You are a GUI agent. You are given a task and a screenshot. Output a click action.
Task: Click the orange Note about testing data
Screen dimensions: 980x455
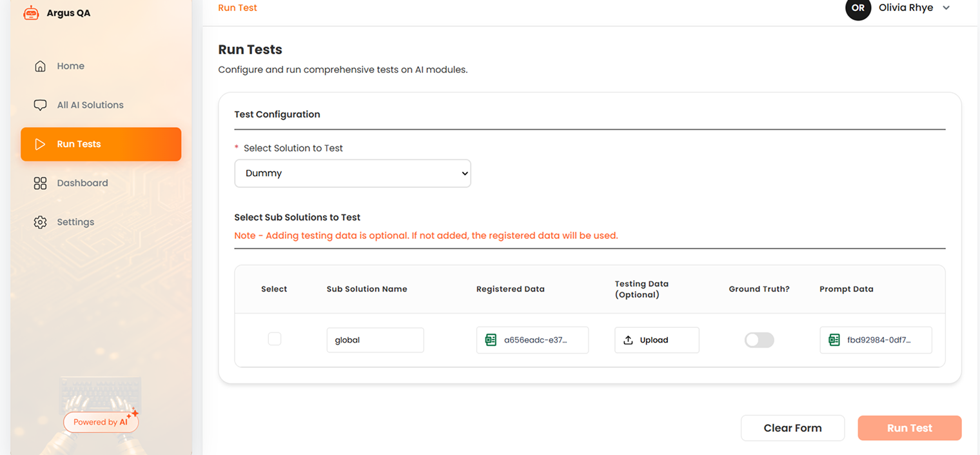tap(426, 236)
